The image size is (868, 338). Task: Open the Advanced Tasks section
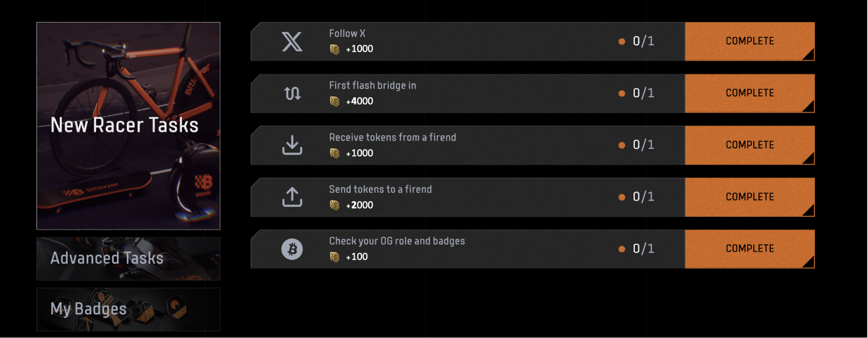(128, 258)
